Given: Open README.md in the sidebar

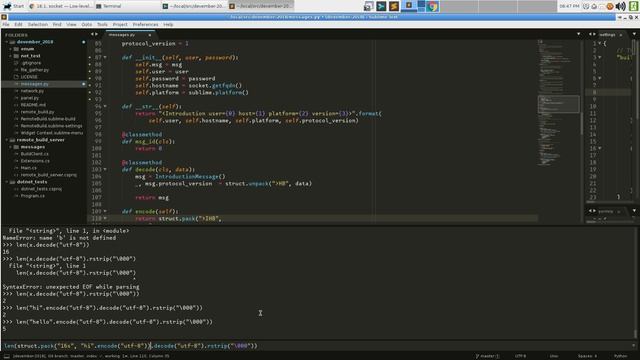Looking at the screenshot, I should pyautogui.click(x=33, y=105).
